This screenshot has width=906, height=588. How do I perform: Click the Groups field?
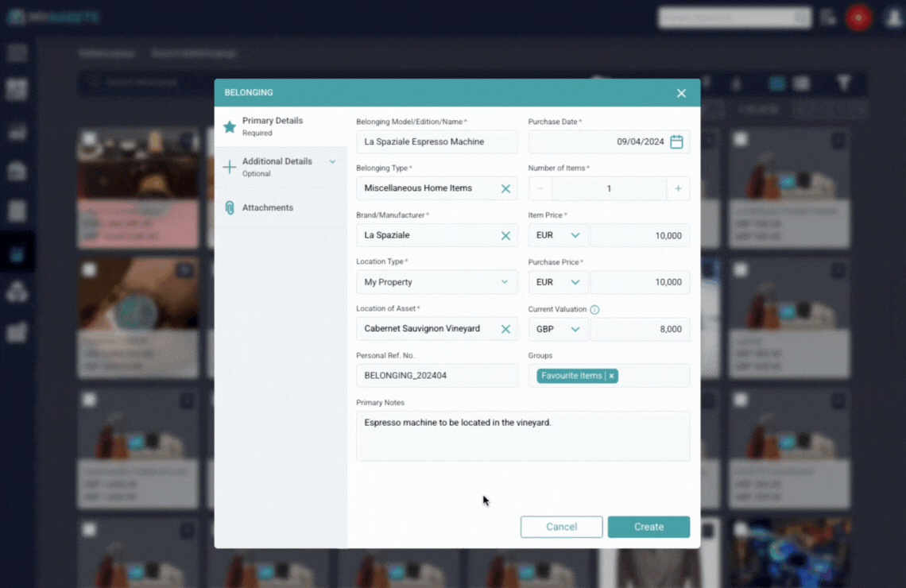pyautogui.click(x=609, y=375)
